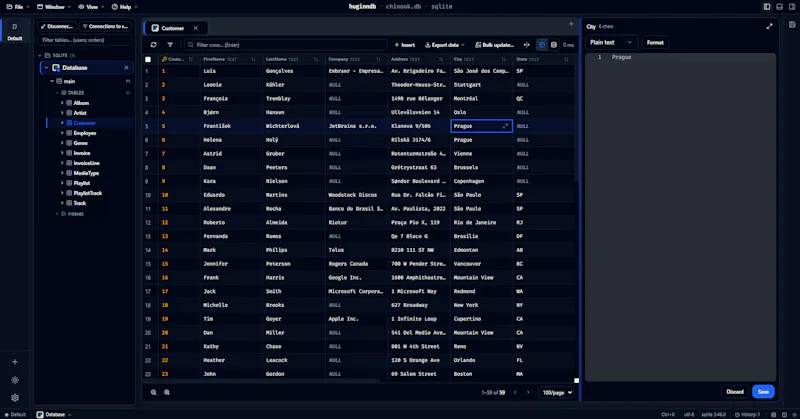Toggle the select-all rows checkbox

pyautogui.click(x=148, y=59)
